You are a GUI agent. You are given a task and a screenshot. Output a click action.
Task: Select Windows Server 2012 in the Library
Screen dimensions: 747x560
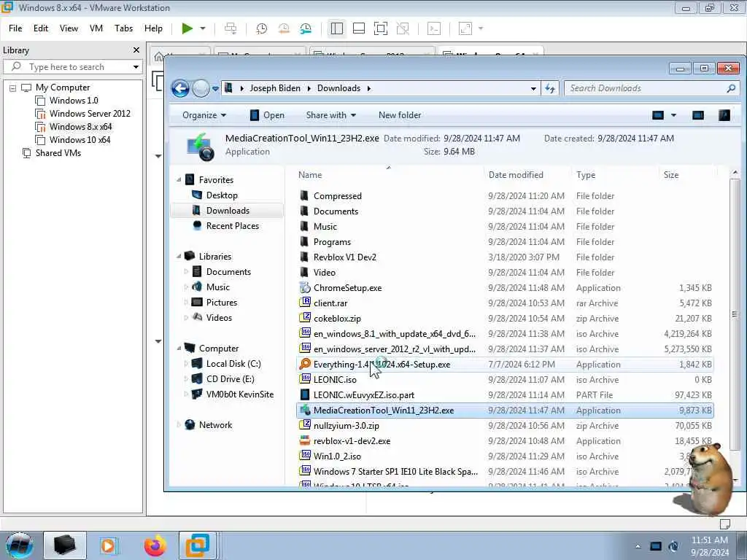tap(90, 113)
